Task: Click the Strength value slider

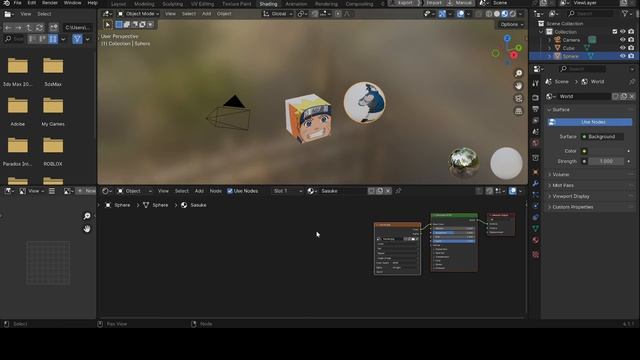Action: 606,162
